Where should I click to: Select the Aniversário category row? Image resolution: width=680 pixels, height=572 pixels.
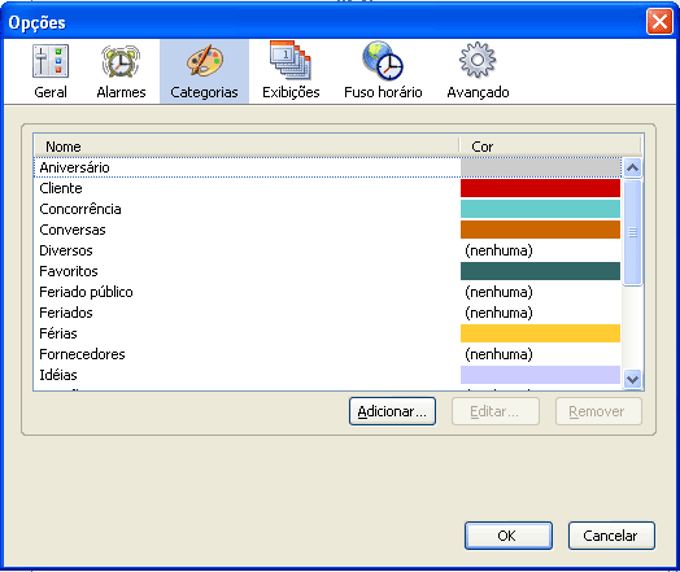pyautogui.click(x=327, y=167)
